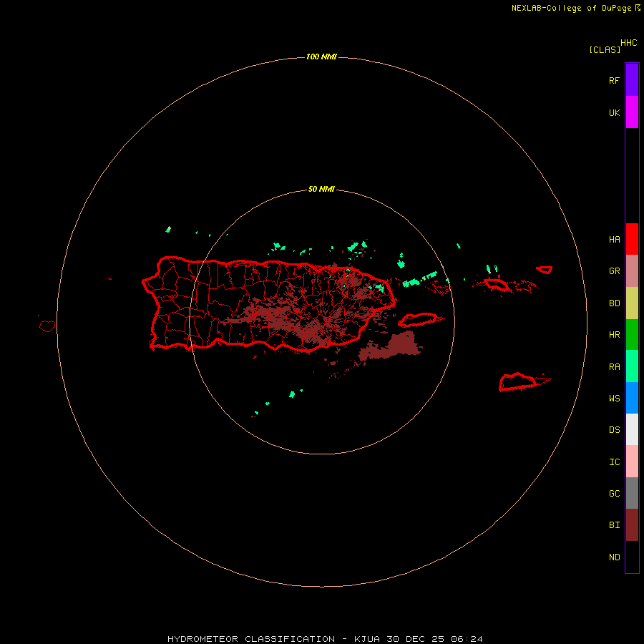The height and width of the screenshot is (644, 644).
Task: Select the BD yellow legend block
Action: coord(632,303)
